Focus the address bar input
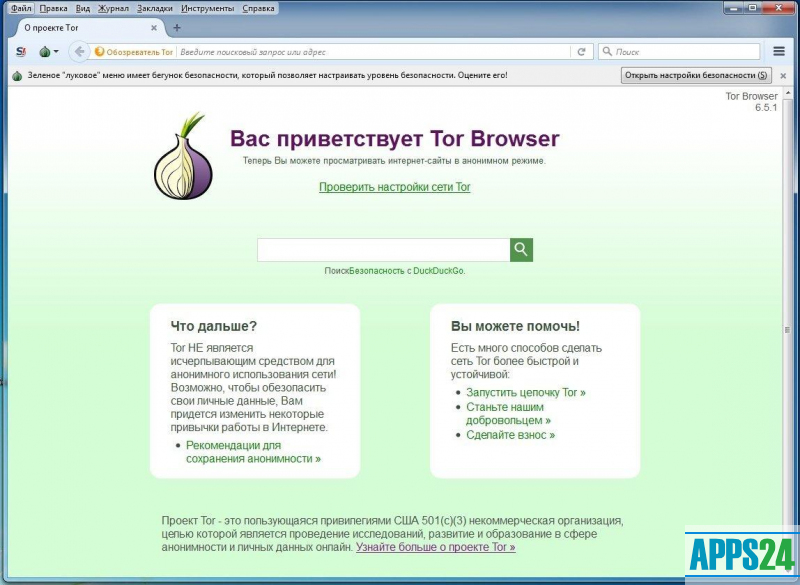Image resolution: width=800 pixels, height=585 pixels. 373,52
